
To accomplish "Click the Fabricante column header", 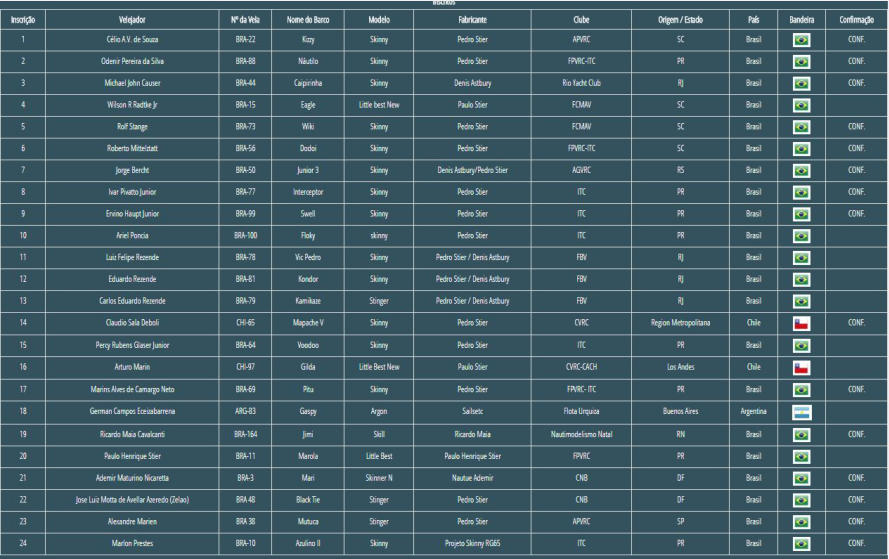I will [x=472, y=20].
